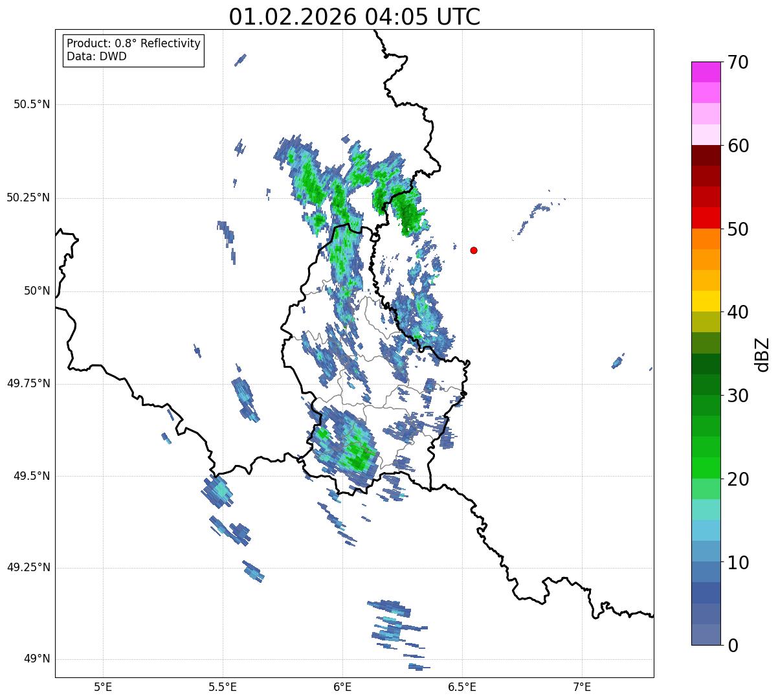The image size is (778, 700).
Task: Click the magenta swatch at top of colorbar
Action: click(706, 72)
